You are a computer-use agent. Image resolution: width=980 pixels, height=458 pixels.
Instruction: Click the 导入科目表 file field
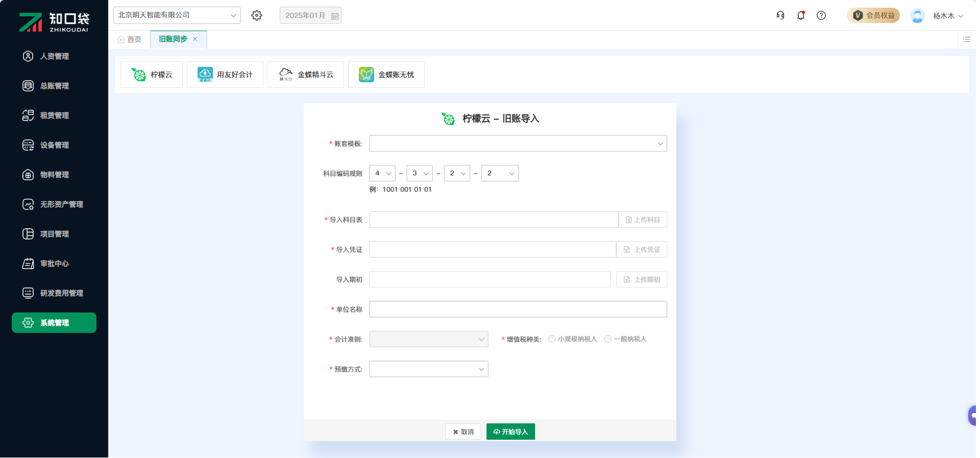click(x=494, y=220)
